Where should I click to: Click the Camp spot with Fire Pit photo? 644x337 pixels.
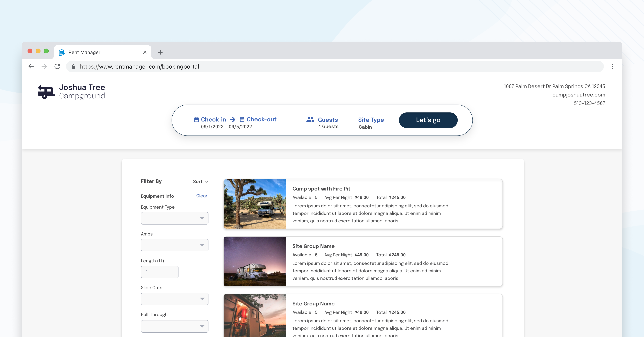pyautogui.click(x=255, y=204)
